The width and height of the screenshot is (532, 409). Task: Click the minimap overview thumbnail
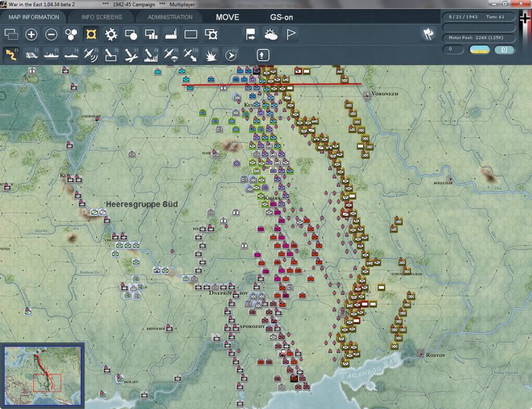tap(43, 376)
